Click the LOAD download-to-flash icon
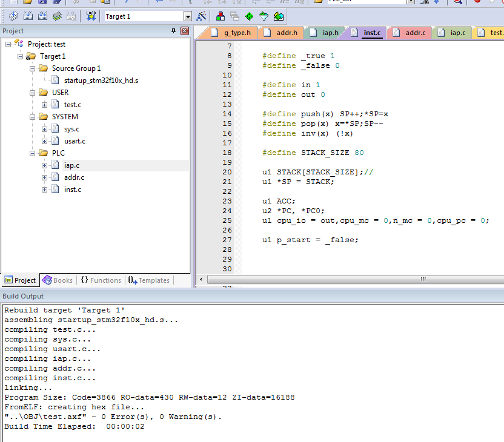Image resolution: width=504 pixels, height=442 pixels. (x=91, y=16)
